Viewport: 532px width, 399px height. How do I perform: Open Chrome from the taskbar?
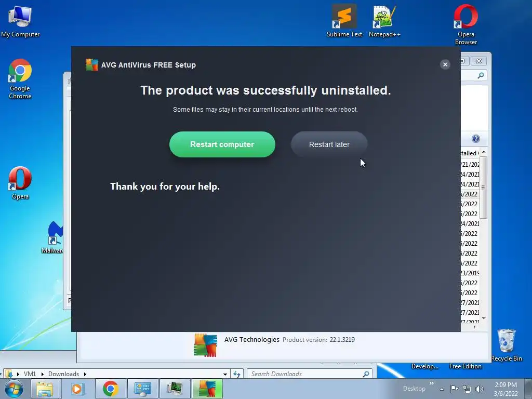[110, 389]
